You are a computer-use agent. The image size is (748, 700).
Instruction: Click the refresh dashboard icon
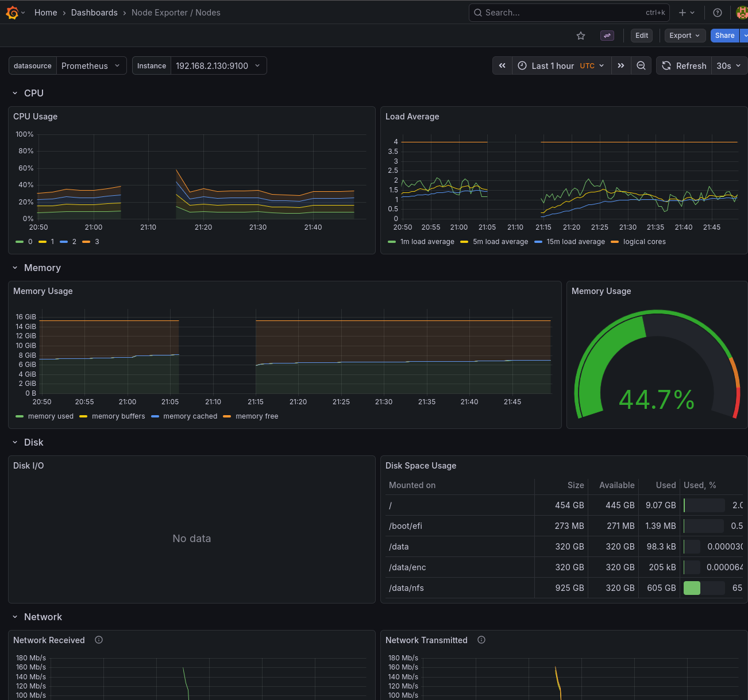coord(666,65)
